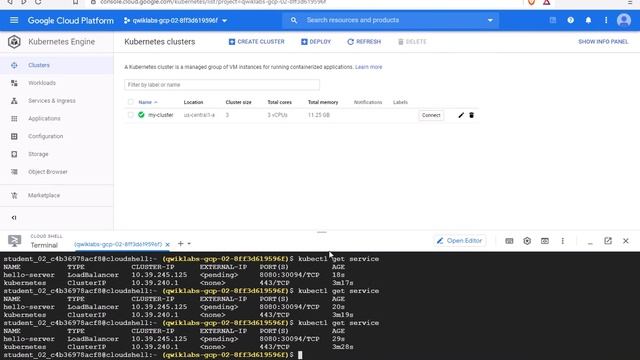Image resolution: width=640 pixels, height=360 pixels.
Task: Close the Cloud Shell panel
Action: [x=626, y=241]
